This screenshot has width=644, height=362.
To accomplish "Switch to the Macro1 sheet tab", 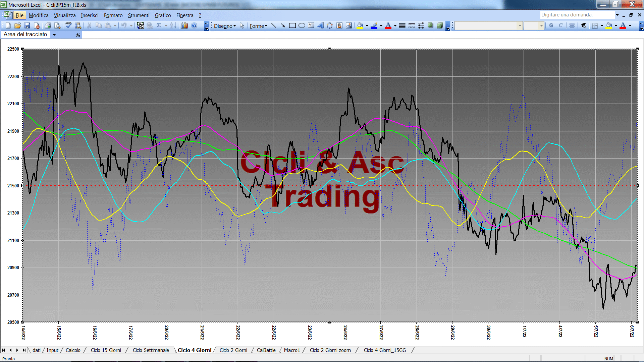I will click(x=292, y=350).
